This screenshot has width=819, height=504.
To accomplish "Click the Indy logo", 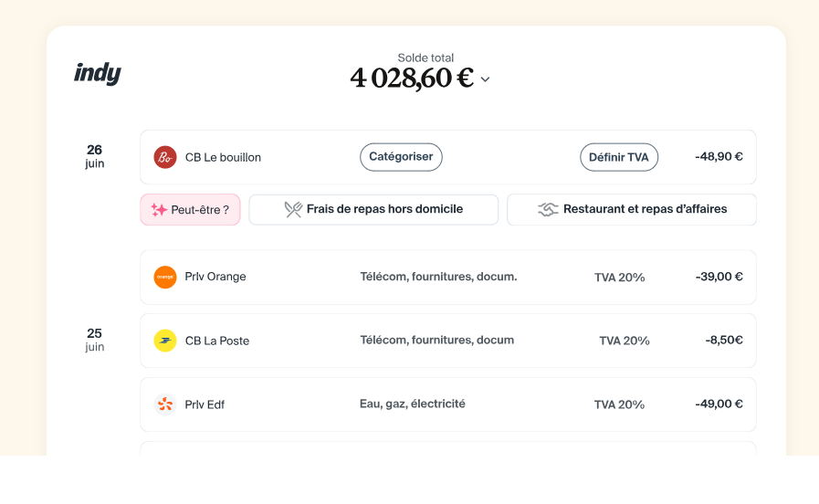I will pos(98,74).
